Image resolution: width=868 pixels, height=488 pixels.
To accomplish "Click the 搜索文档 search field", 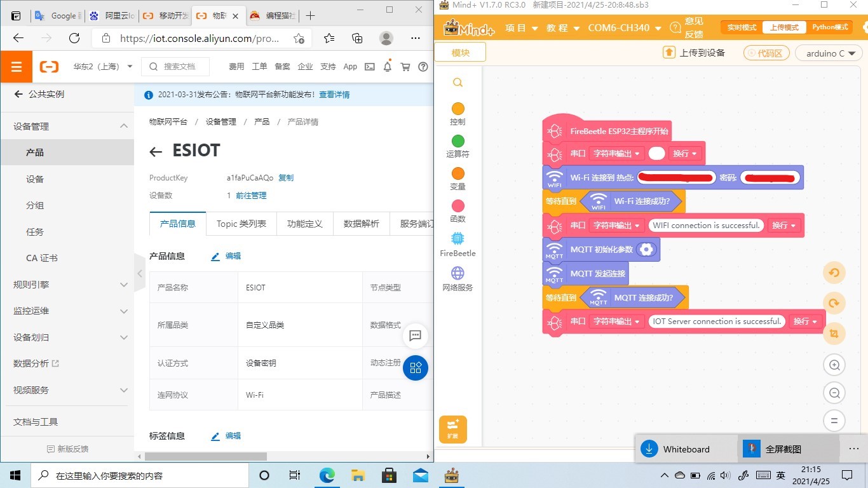I will coord(177,66).
